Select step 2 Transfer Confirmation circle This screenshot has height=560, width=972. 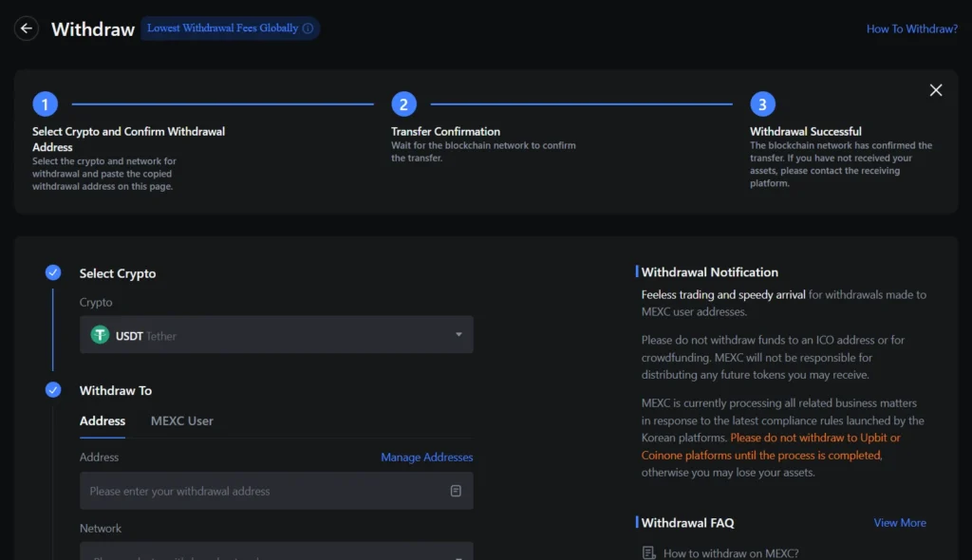pyautogui.click(x=403, y=104)
